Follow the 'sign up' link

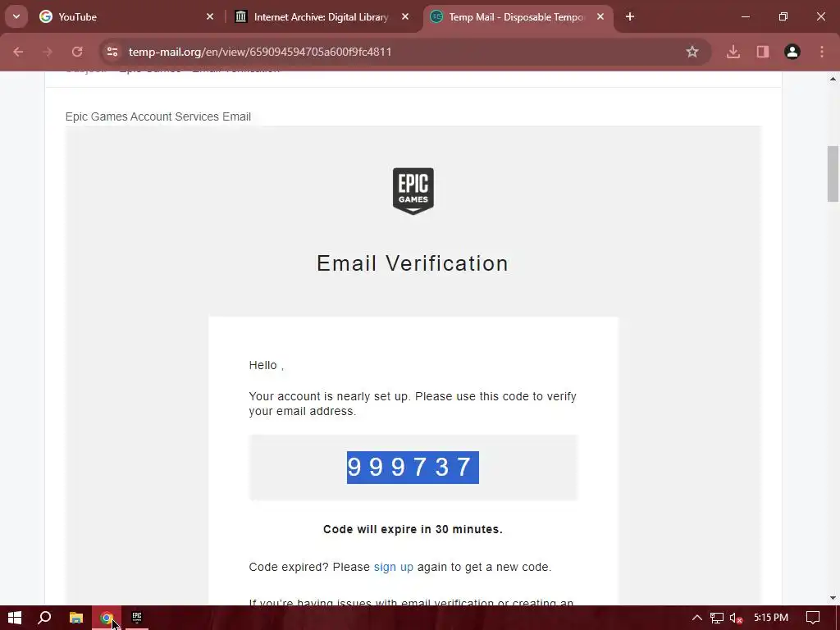(x=393, y=567)
